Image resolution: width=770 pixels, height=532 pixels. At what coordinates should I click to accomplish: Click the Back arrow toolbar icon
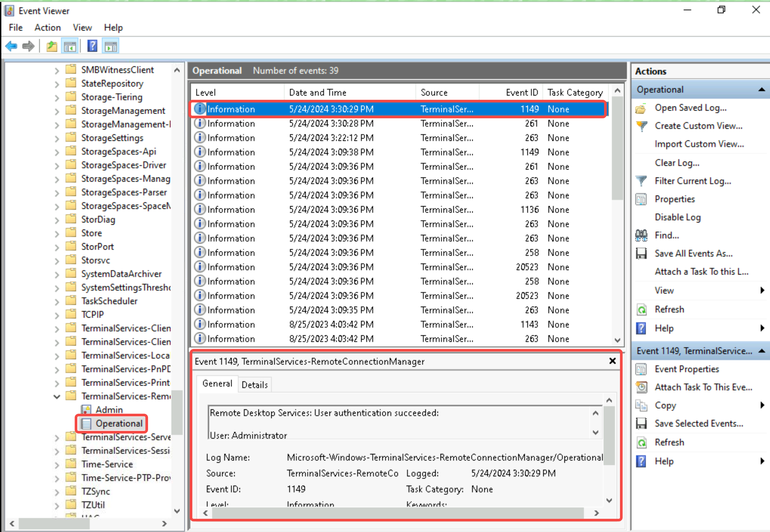pos(11,46)
